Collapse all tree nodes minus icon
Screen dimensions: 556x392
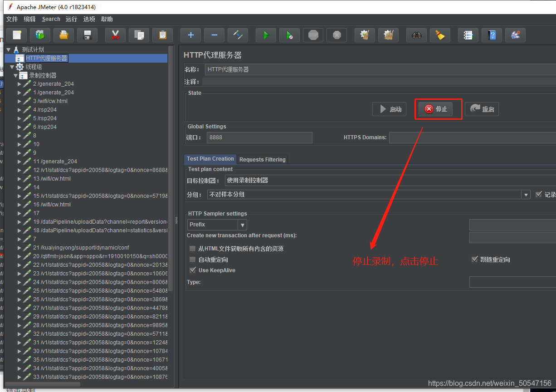click(x=214, y=35)
